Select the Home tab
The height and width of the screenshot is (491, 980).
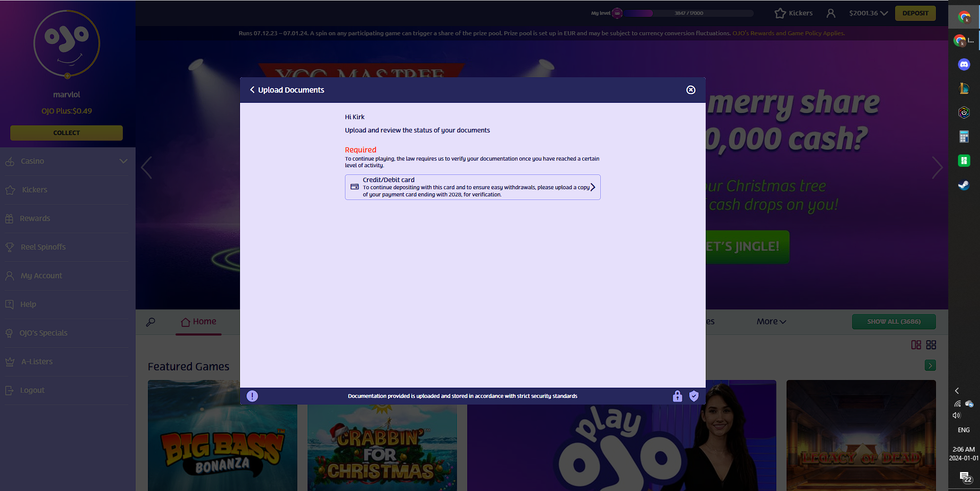tap(199, 322)
